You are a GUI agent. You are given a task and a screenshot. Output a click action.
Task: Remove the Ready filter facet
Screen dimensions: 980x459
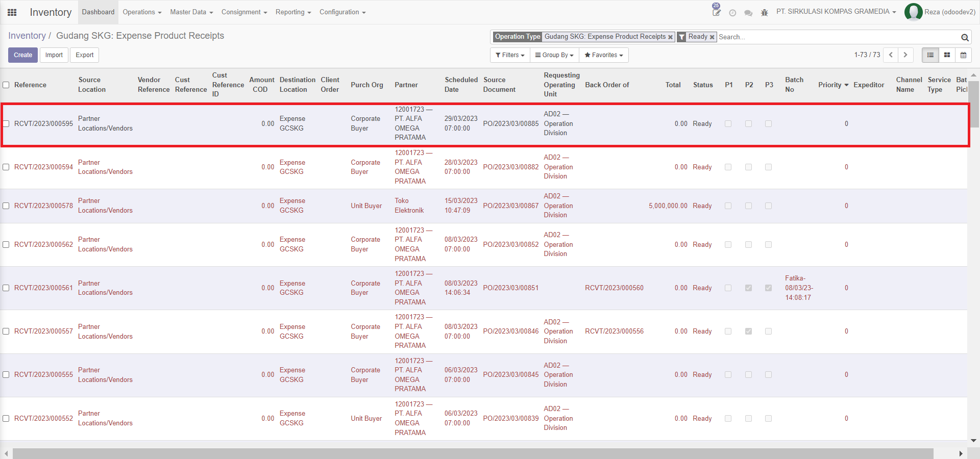[712, 37]
